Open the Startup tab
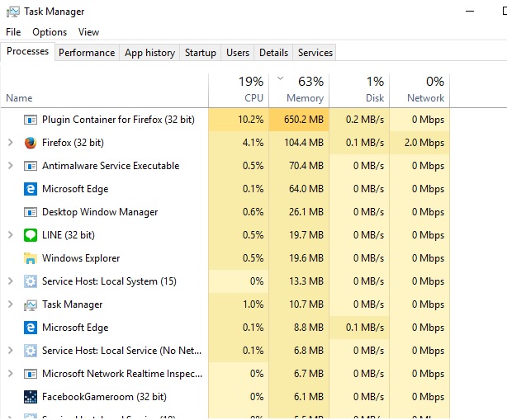507x420 pixels. coord(200,53)
